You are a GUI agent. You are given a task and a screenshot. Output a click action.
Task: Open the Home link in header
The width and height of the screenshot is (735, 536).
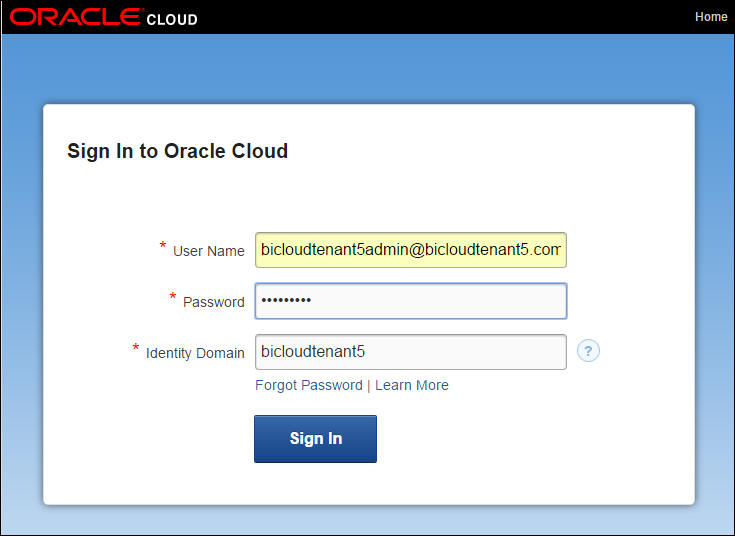click(711, 17)
